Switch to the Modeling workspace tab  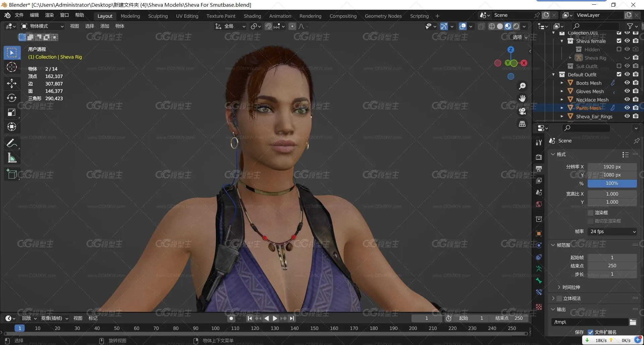click(130, 16)
